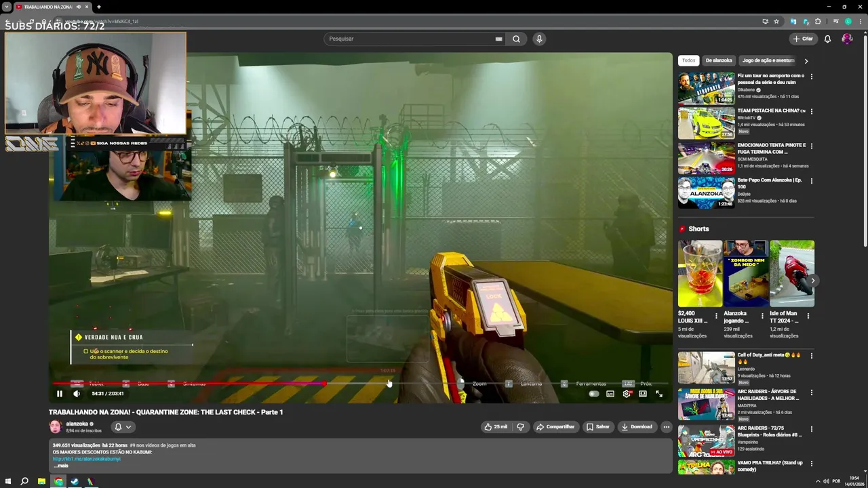This screenshot has height=488, width=868.
Task: Click the Download button
Action: (637, 427)
